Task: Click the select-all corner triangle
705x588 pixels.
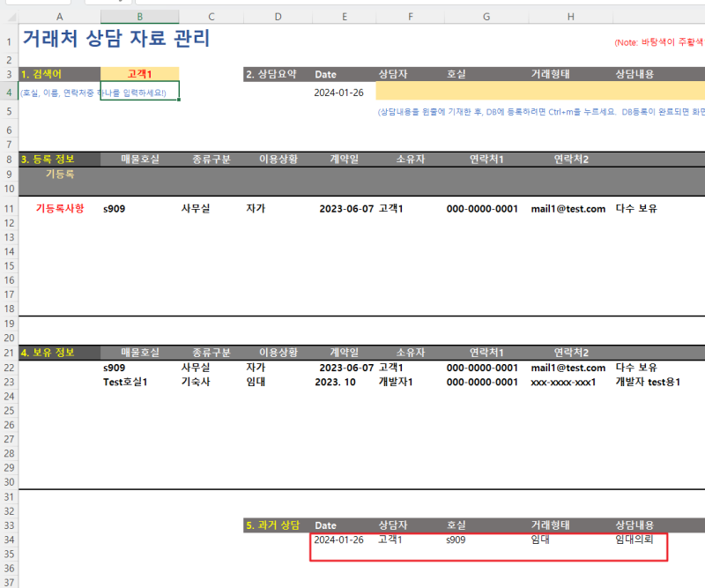Action: click(10, 17)
